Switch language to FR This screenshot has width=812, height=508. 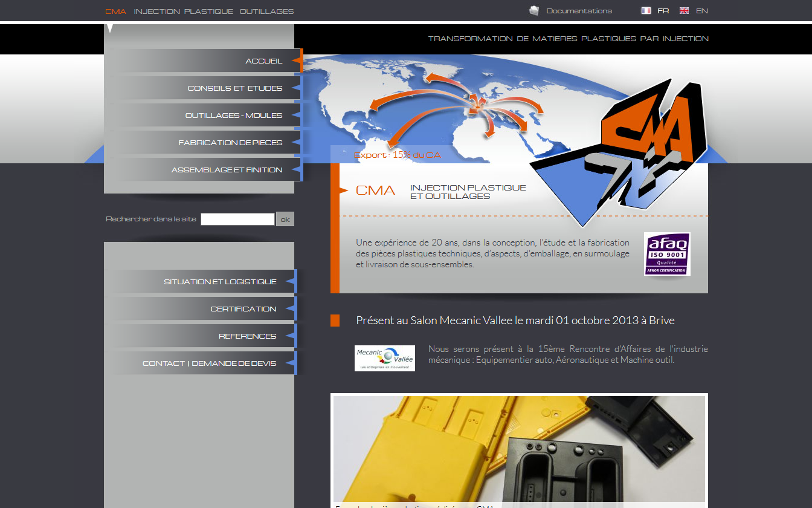click(x=663, y=11)
